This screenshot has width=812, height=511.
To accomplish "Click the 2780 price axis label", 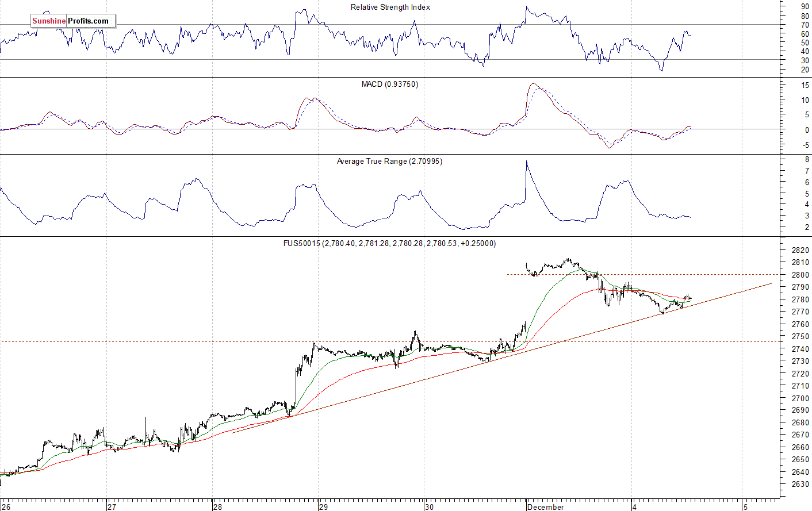I will tap(800, 299).
